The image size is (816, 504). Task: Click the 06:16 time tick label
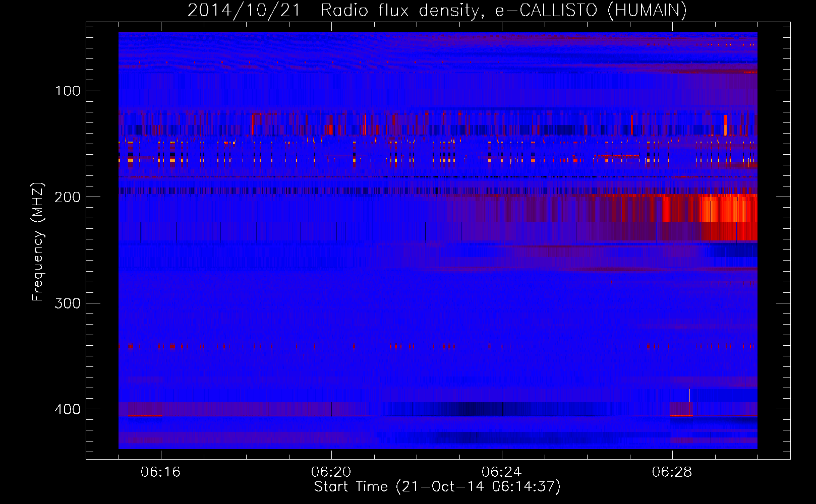coord(161,472)
